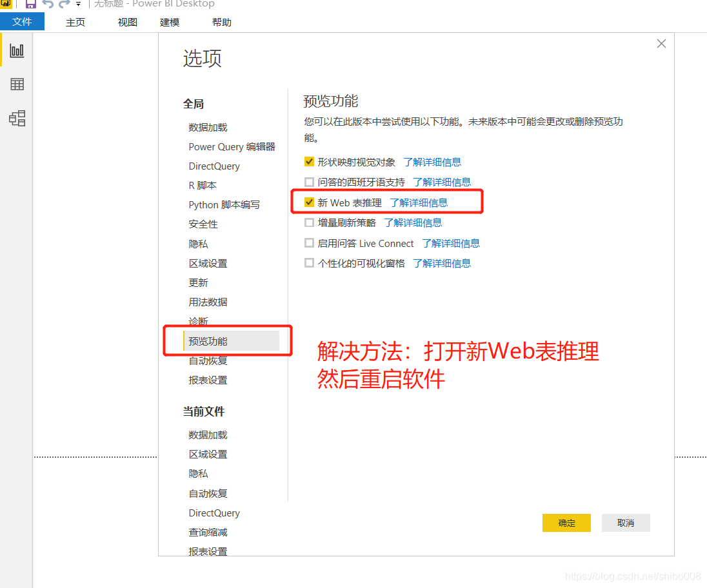Switch to the Data table view icon
707x588 pixels.
click(x=17, y=84)
